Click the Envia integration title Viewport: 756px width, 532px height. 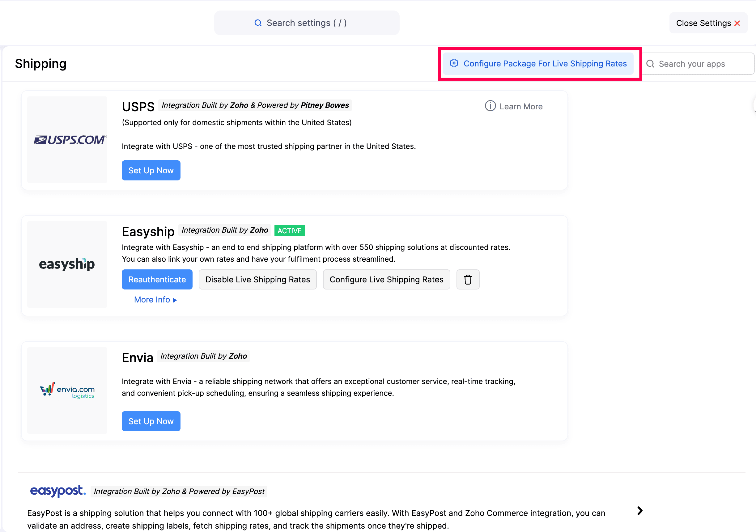tap(137, 357)
